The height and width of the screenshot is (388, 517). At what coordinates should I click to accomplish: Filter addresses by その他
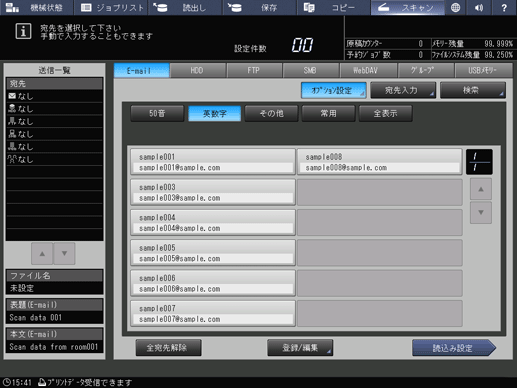coord(271,113)
